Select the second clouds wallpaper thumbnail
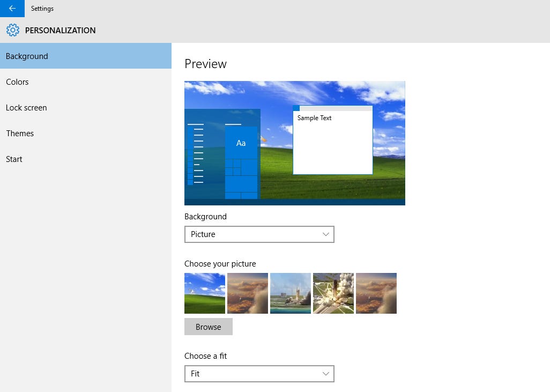The image size is (550, 392). [x=247, y=293]
